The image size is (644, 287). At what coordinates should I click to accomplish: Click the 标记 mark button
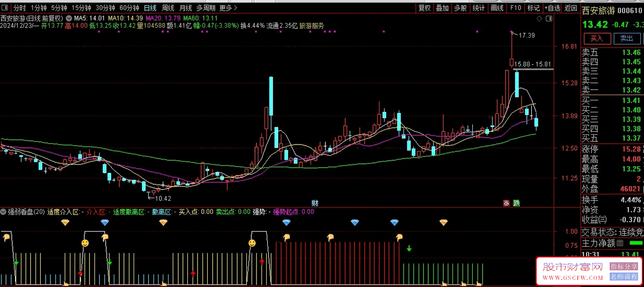[533, 8]
